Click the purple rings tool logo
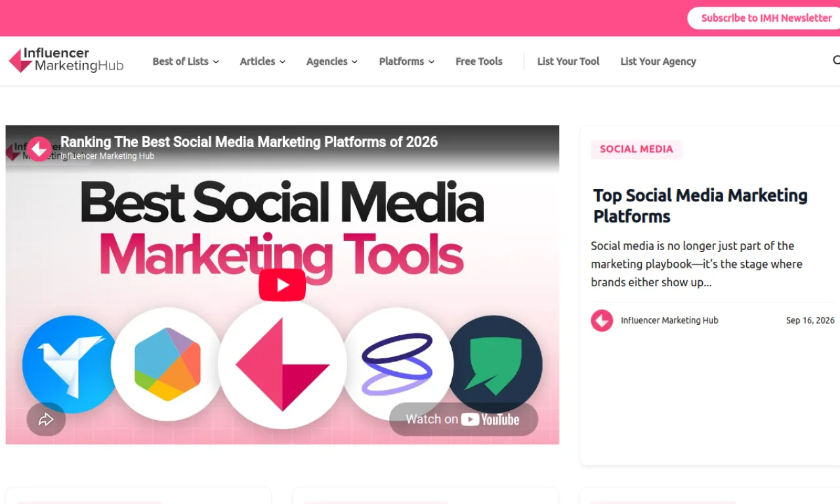This screenshot has width=840, height=504. 398,364
